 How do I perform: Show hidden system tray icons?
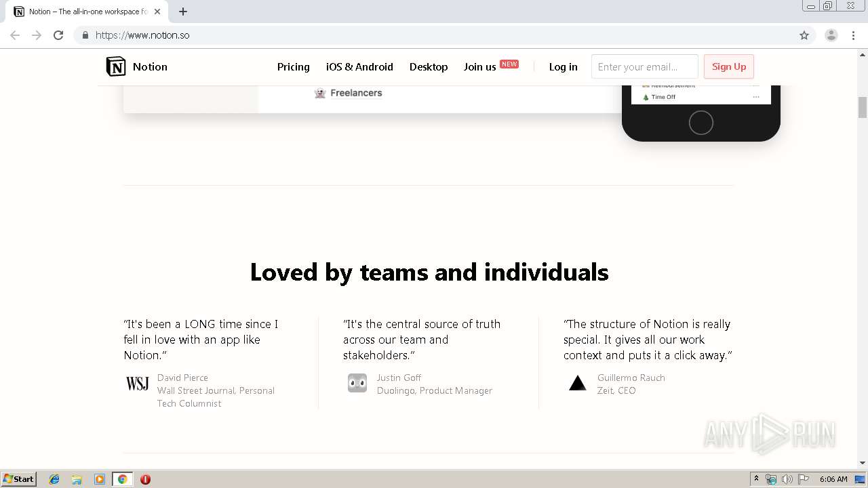756,479
